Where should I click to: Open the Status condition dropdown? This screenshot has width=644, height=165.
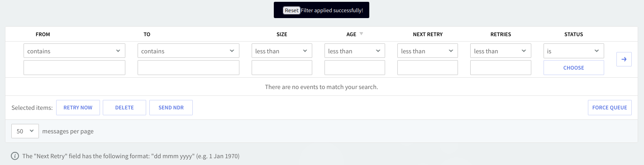click(x=573, y=51)
